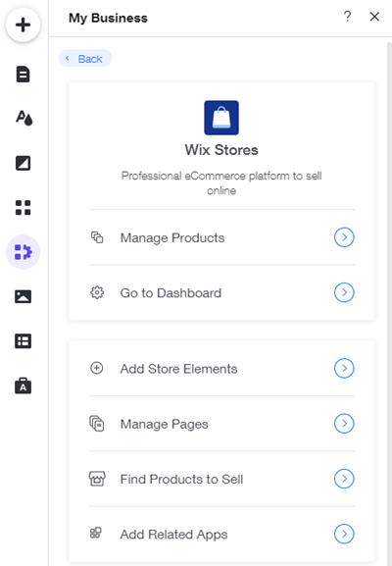392x566 pixels.
Task: Click the arrow beside Add Related Apps
Action: (x=344, y=534)
